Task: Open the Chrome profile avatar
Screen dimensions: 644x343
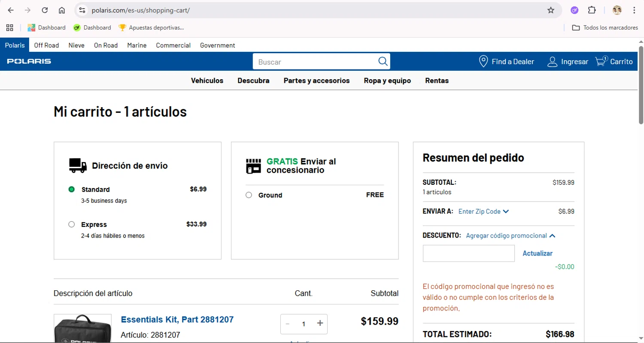Action: [617, 10]
